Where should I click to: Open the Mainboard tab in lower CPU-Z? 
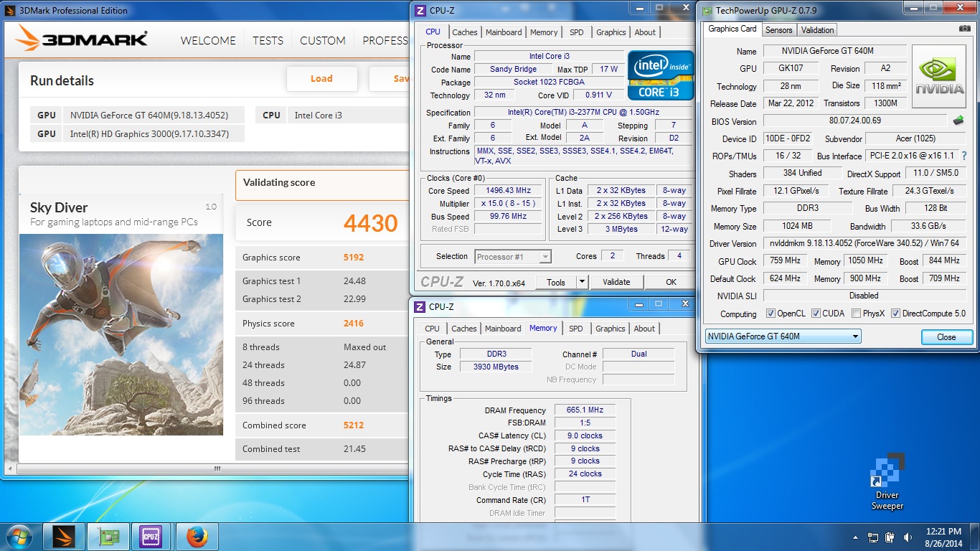(503, 329)
